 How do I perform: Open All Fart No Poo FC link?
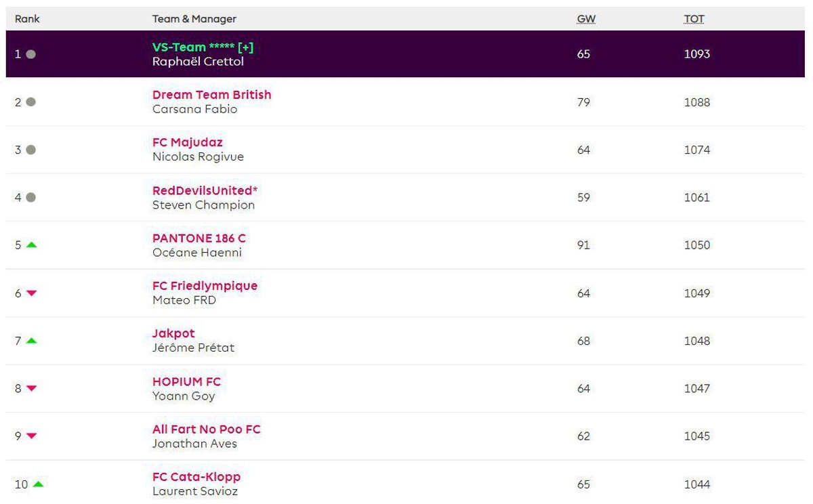(x=206, y=429)
